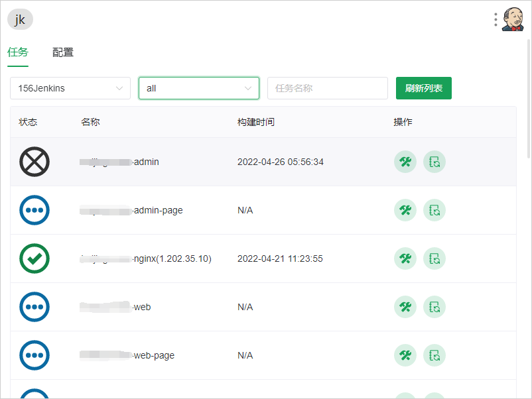View build log for the nginx(1.202.35.10) job
Image resolution: width=532 pixels, height=399 pixels.
pos(434,258)
